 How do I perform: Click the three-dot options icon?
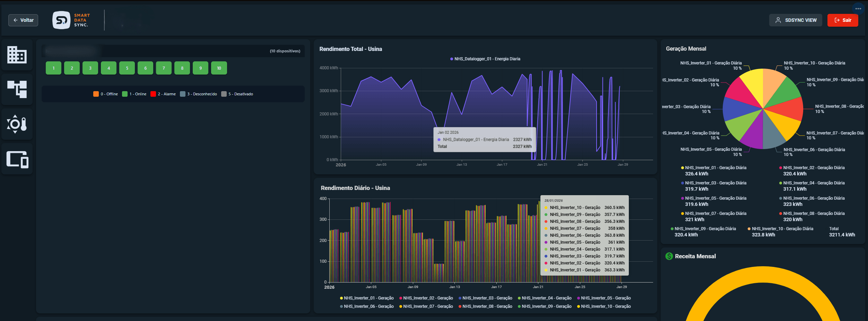[858, 9]
